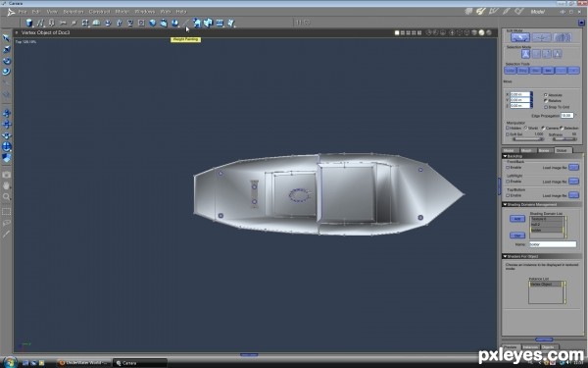Enable the Top/Bottom backdrop checkbox
The image size is (588, 368).
coord(508,195)
